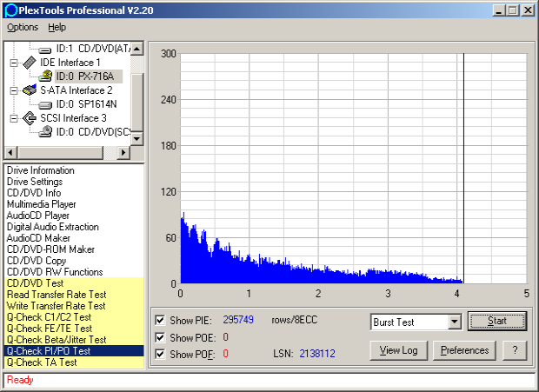The height and width of the screenshot is (392, 539).
Task: Collapse the IDE Interface 1 tree node
Action: click(x=14, y=63)
